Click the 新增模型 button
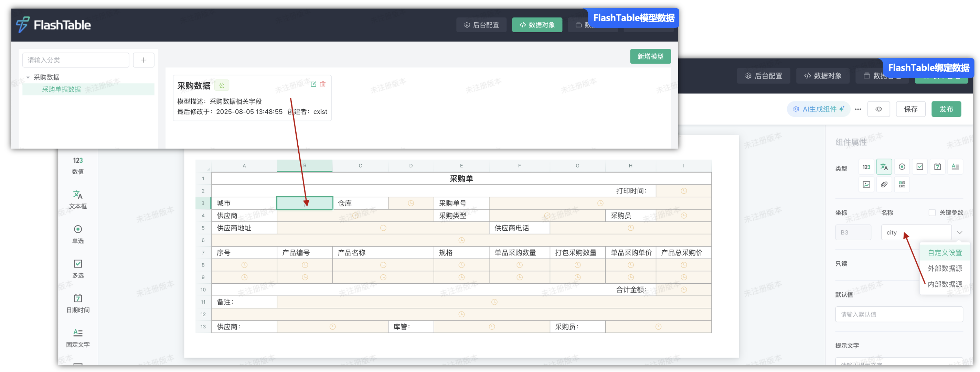980x372 pixels. click(650, 57)
